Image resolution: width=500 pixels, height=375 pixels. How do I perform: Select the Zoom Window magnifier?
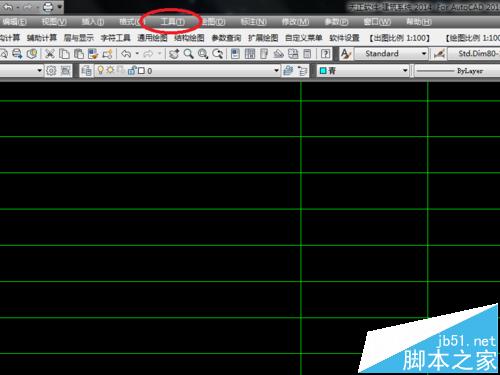pos(203,54)
